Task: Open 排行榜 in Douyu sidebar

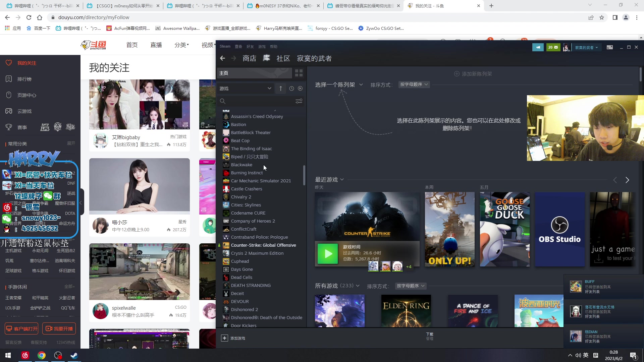Action: click(24, 79)
